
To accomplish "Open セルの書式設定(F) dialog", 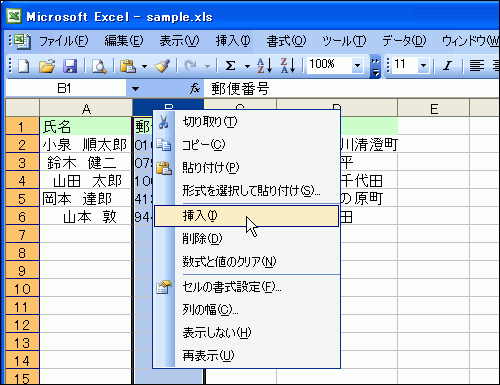I will pos(246,287).
